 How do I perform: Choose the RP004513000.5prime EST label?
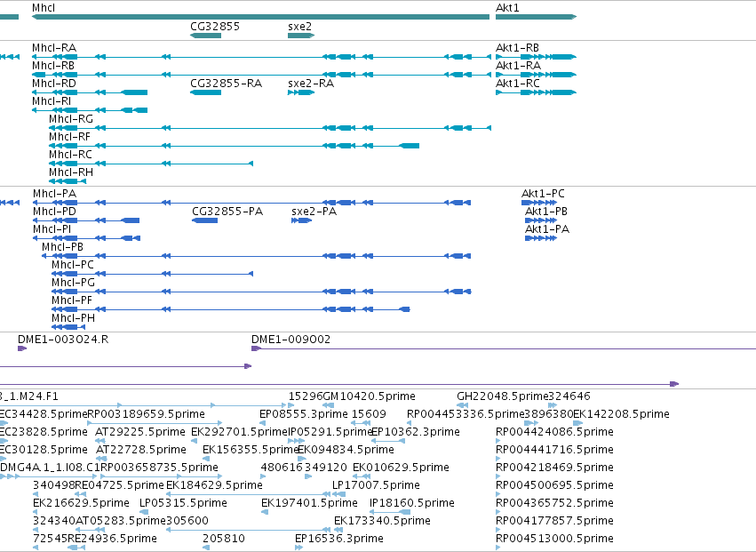554,539
